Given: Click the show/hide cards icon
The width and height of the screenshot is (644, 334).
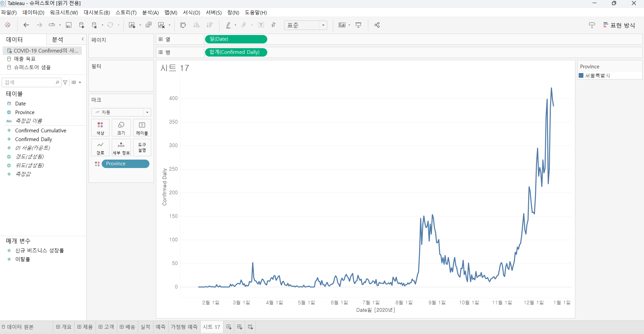Looking at the screenshot, I should coord(342,25).
